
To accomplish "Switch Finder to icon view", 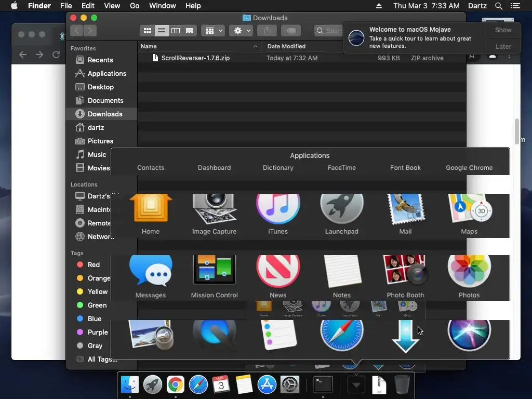I will (x=147, y=31).
